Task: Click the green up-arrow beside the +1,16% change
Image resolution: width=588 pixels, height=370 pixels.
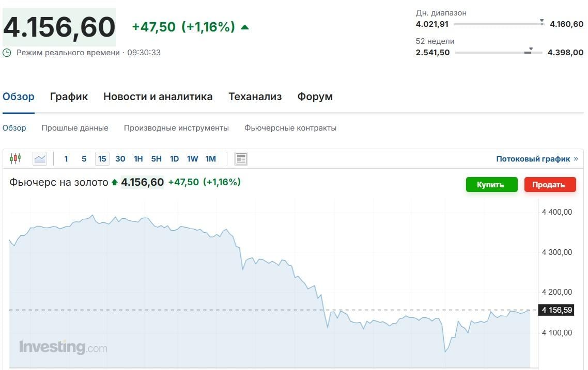Action: [x=245, y=27]
